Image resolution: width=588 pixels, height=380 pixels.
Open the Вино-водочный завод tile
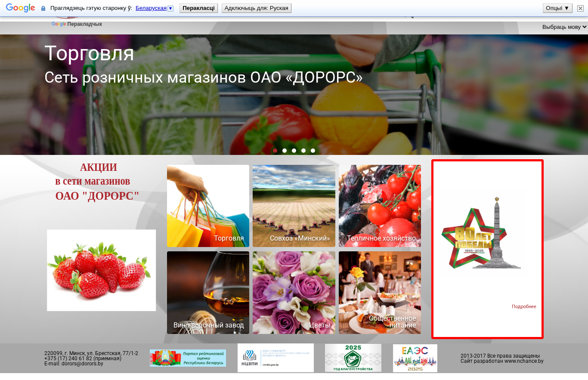pyautogui.click(x=208, y=293)
